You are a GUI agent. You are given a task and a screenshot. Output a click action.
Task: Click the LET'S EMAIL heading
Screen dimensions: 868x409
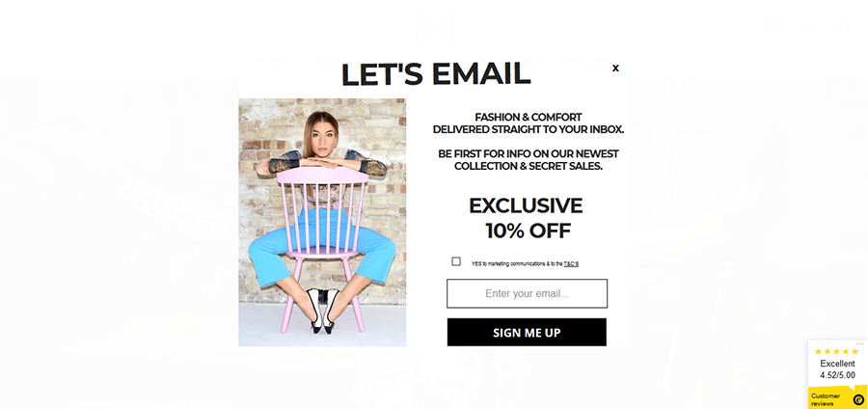pos(436,74)
